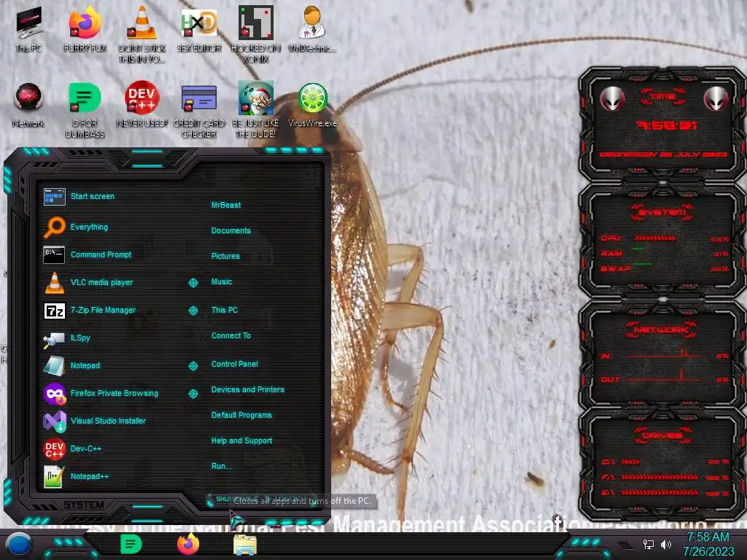The image size is (747, 560).
Task: Open volume control in system tray
Action: pyautogui.click(x=666, y=544)
